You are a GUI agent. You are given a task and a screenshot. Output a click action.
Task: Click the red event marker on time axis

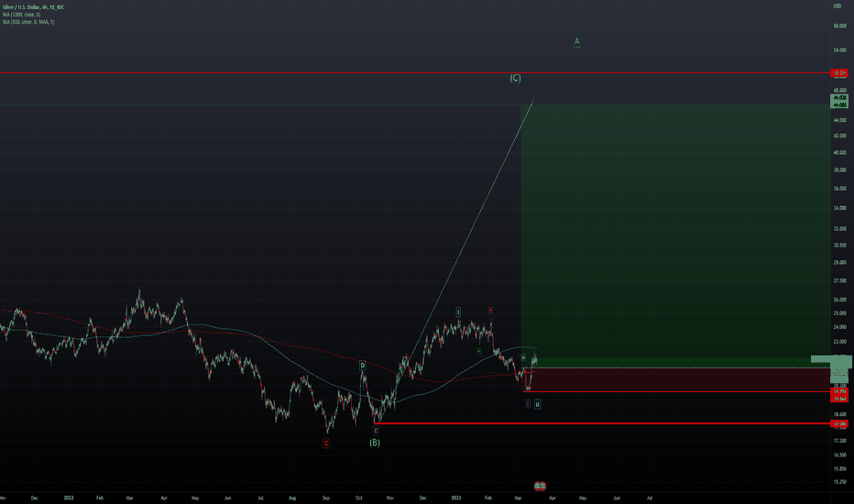tap(540, 486)
